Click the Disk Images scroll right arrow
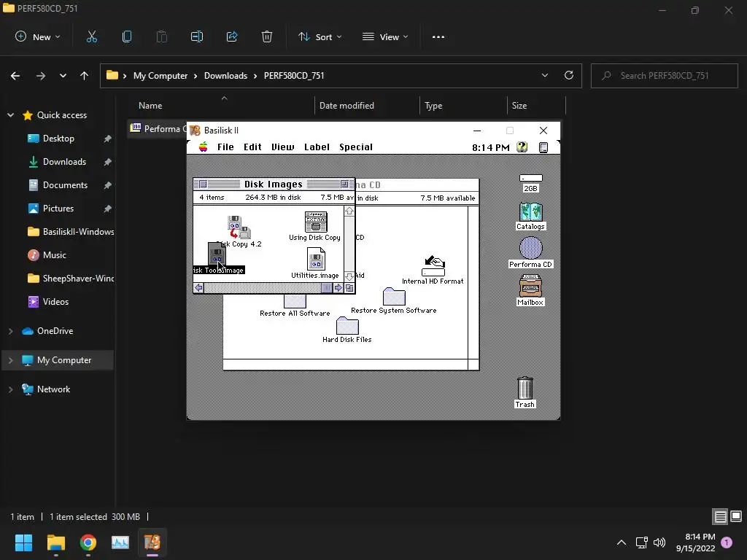This screenshot has width=747, height=560. [338, 287]
